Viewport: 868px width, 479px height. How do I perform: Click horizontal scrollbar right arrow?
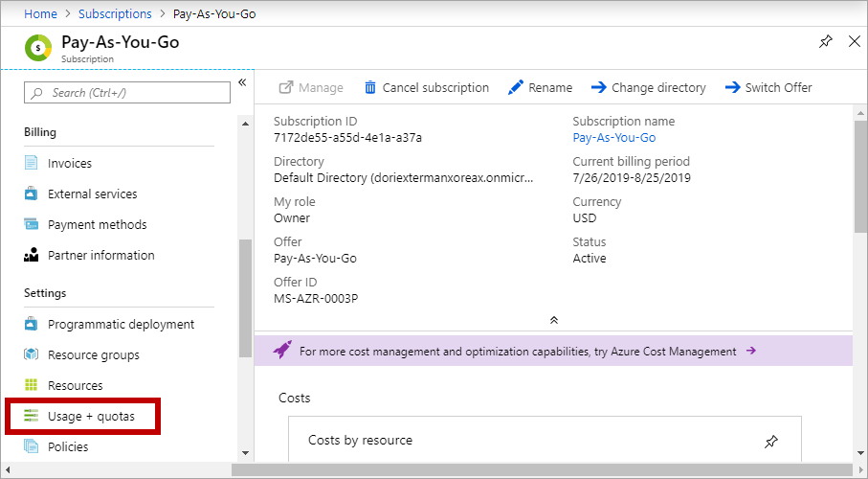(859, 469)
